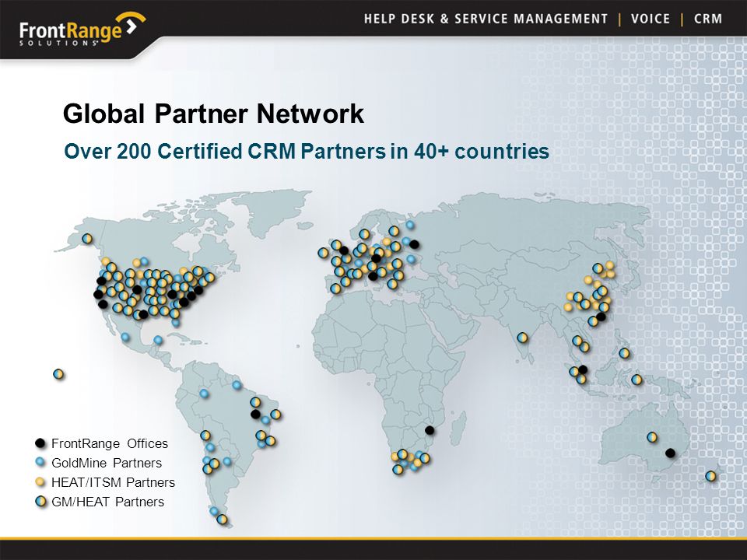Viewport: 747px width, 560px height.
Task: Select the black FrontRange Offices legend dot
Action: pos(40,443)
